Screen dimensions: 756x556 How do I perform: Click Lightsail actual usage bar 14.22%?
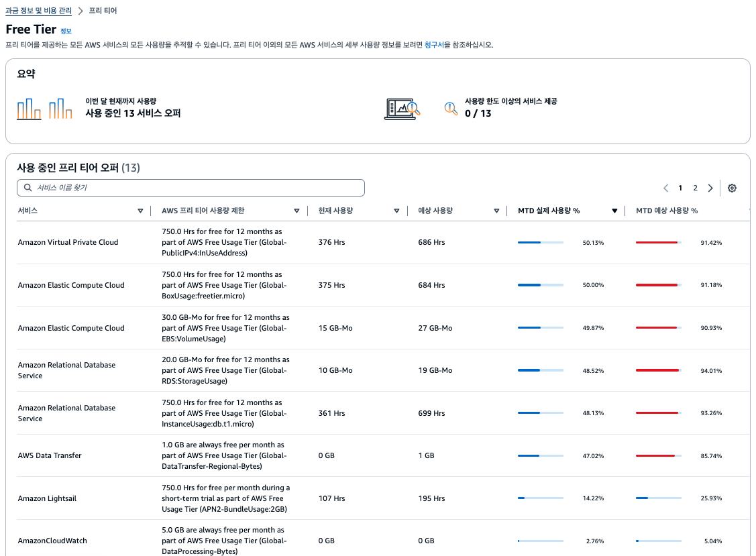541,498
